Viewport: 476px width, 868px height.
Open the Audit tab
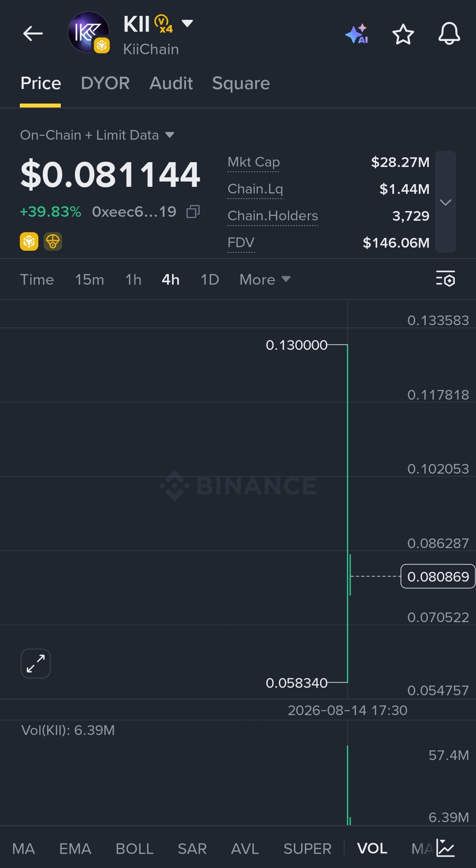tap(171, 83)
